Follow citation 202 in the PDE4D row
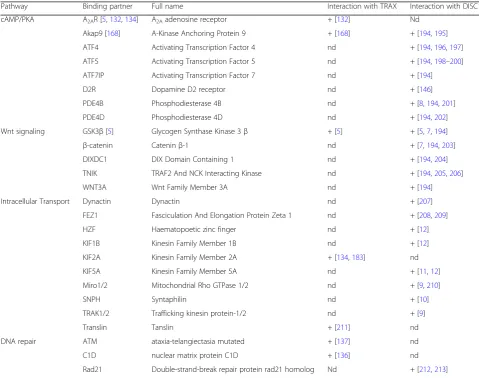479x378 pixels. tap(440, 117)
